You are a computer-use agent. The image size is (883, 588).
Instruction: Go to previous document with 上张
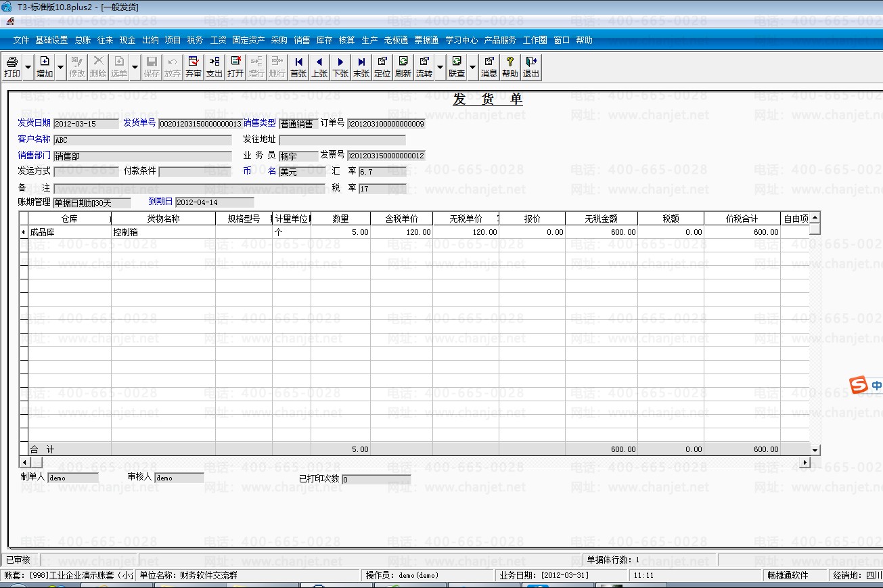(319, 67)
